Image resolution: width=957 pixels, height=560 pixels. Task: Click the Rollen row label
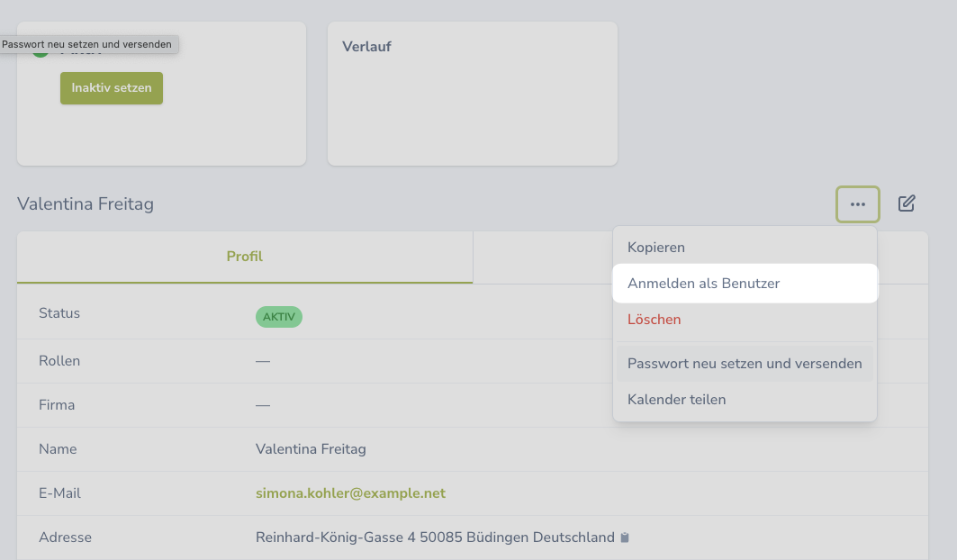click(59, 361)
